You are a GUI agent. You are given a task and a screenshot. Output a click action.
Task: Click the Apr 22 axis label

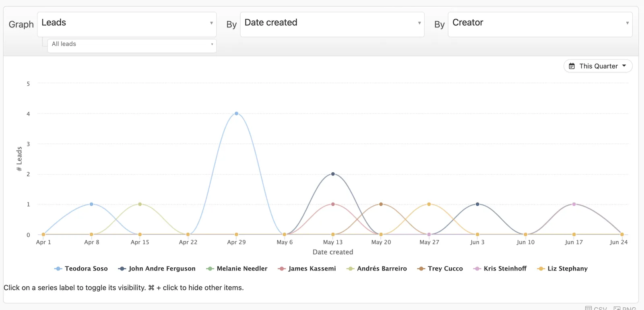(188, 242)
